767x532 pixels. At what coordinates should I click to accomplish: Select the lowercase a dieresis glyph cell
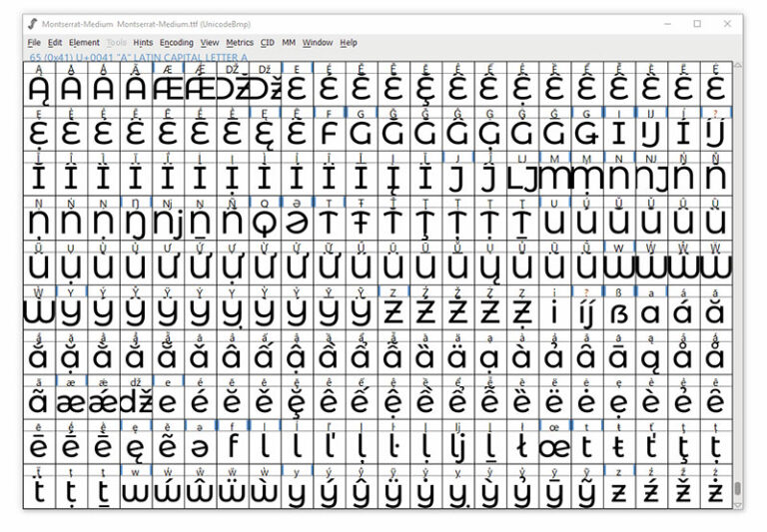click(458, 352)
